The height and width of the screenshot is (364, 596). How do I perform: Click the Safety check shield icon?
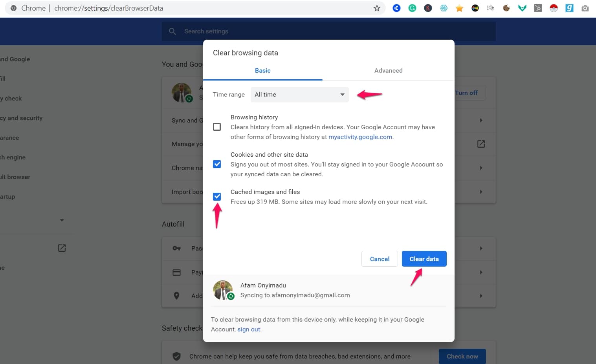(x=177, y=357)
